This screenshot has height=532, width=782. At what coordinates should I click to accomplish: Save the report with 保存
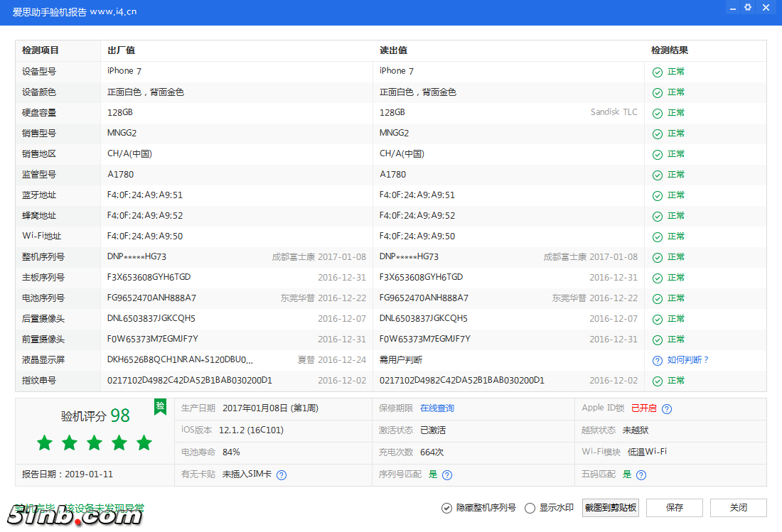pyautogui.click(x=674, y=508)
